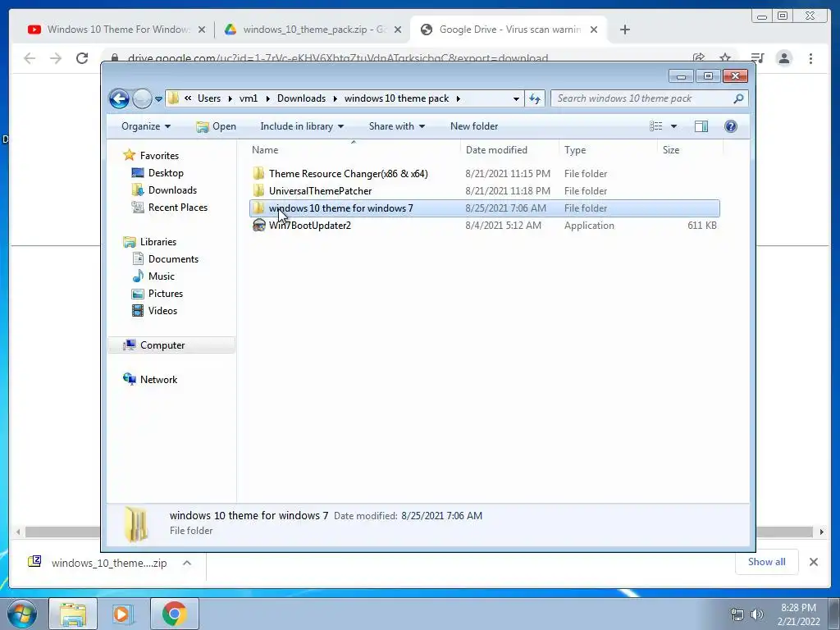The image size is (840, 630).
Task: Open the view options dropdown arrow
Action: pyautogui.click(x=673, y=126)
